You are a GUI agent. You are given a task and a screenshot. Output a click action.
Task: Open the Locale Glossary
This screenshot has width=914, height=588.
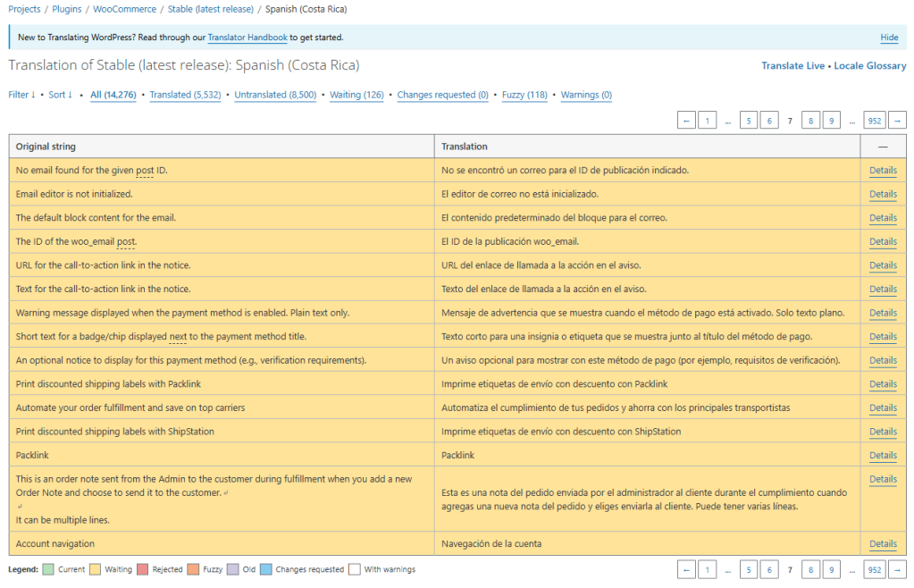tap(870, 66)
